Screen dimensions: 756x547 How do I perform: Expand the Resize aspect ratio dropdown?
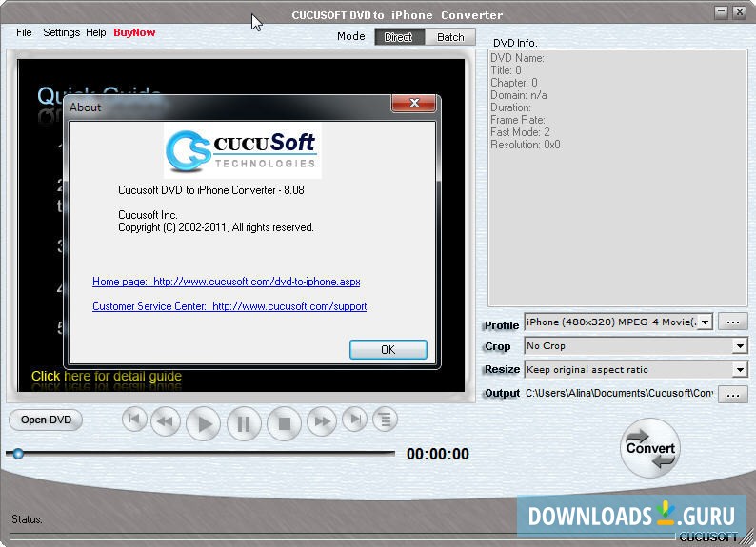click(x=740, y=370)
